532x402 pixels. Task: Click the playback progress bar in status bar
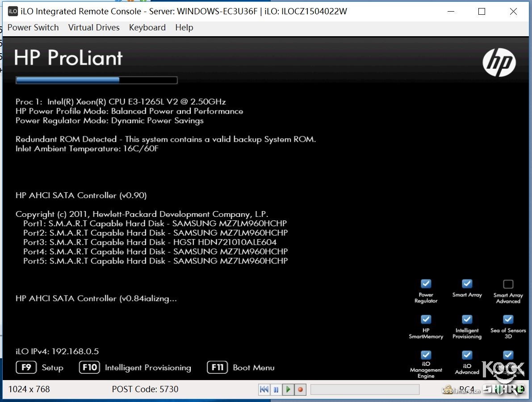[x=365, y=389]
